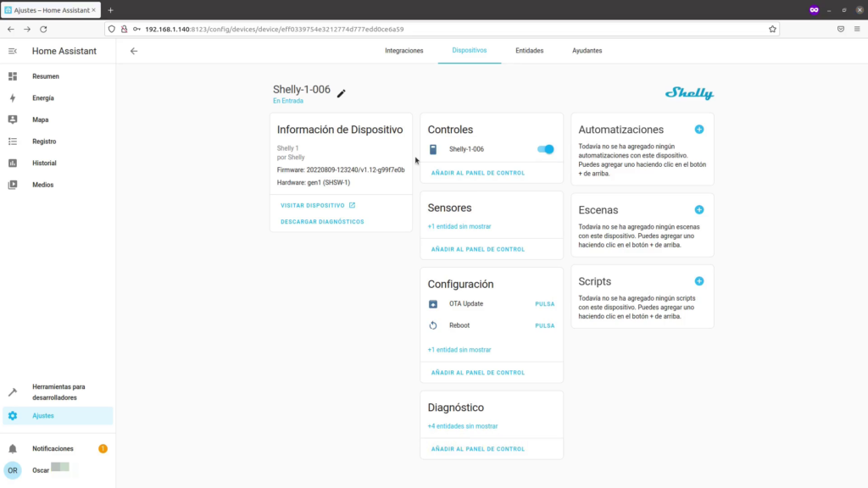
Task: Click Pulsa to trigger OTA Update
Action: click(543, 303)
